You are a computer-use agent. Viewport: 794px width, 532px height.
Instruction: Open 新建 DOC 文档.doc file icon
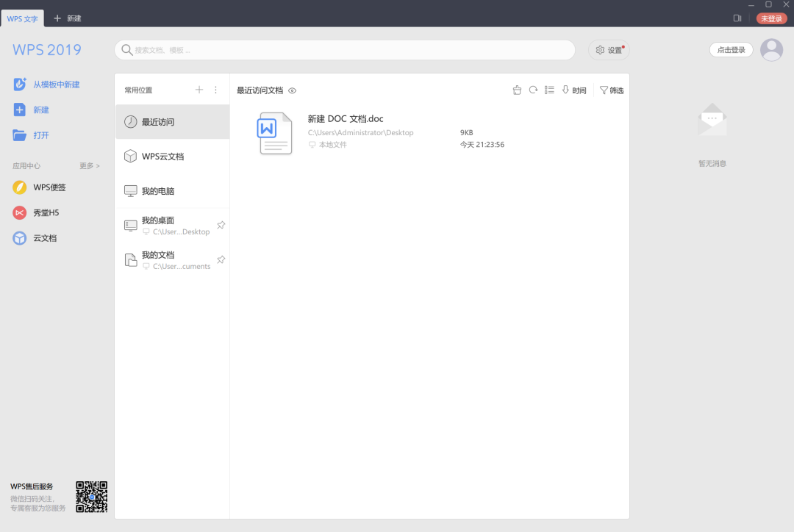pos(275,133)
